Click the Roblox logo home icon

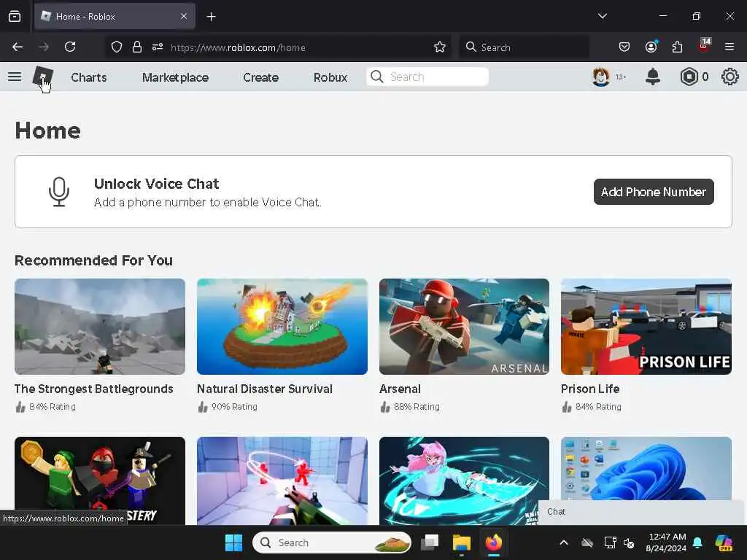[x=43, y=77]
